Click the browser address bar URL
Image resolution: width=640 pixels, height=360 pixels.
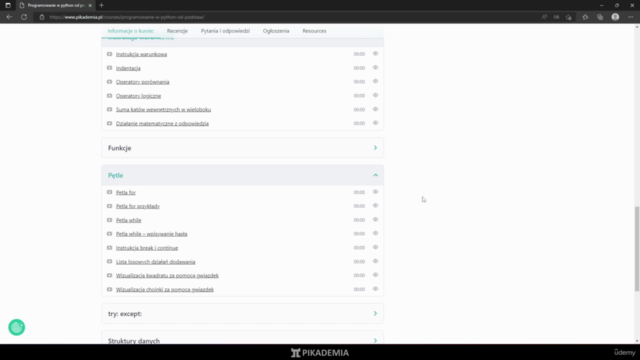click(x=127, y=17)
